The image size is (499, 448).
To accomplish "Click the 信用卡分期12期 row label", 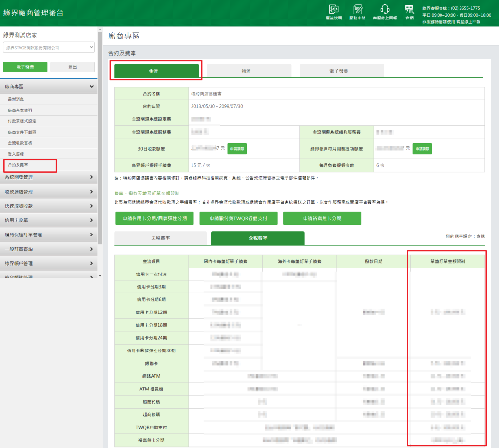I will pyautogui.click(x=151, y=312).
